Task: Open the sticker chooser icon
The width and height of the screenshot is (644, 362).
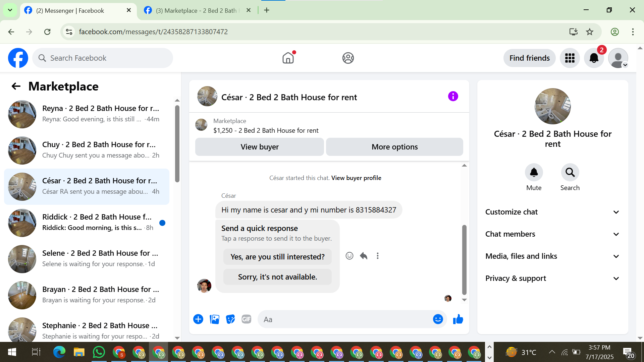Action: click(230, 319)
